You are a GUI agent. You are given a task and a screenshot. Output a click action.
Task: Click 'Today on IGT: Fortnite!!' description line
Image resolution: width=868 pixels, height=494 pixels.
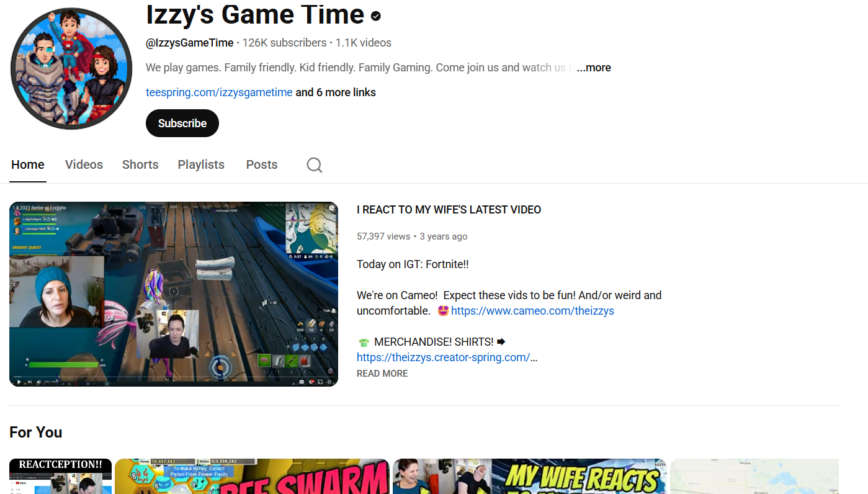(x=413, y=264)
